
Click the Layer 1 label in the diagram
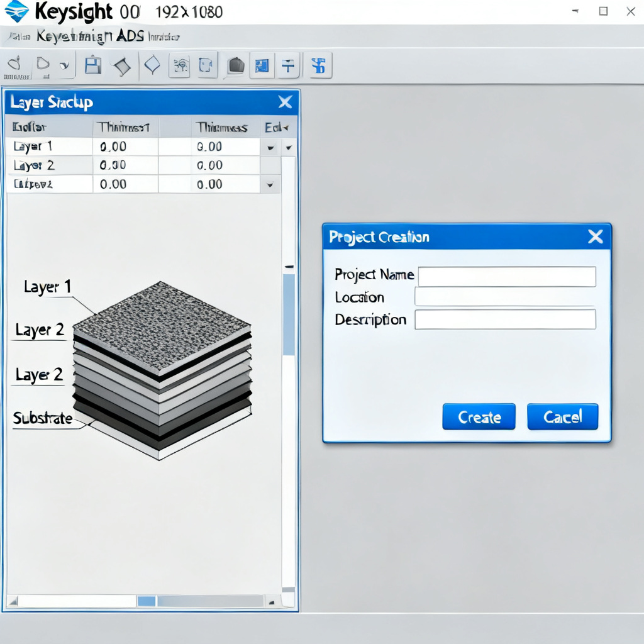pos(48,287)
